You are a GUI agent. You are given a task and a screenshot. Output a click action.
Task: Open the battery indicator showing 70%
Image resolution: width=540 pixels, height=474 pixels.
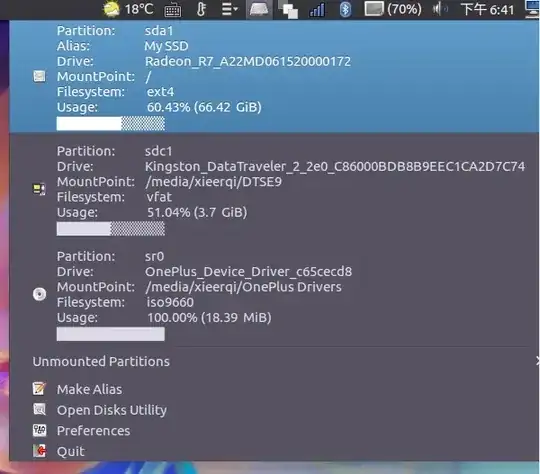(x=393, y=9)
